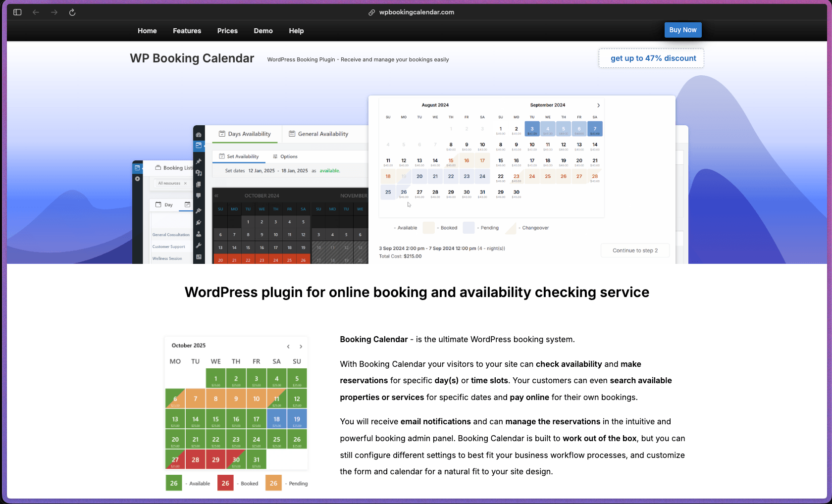Click the red Booked legend swatch

[x=225, y=483]
